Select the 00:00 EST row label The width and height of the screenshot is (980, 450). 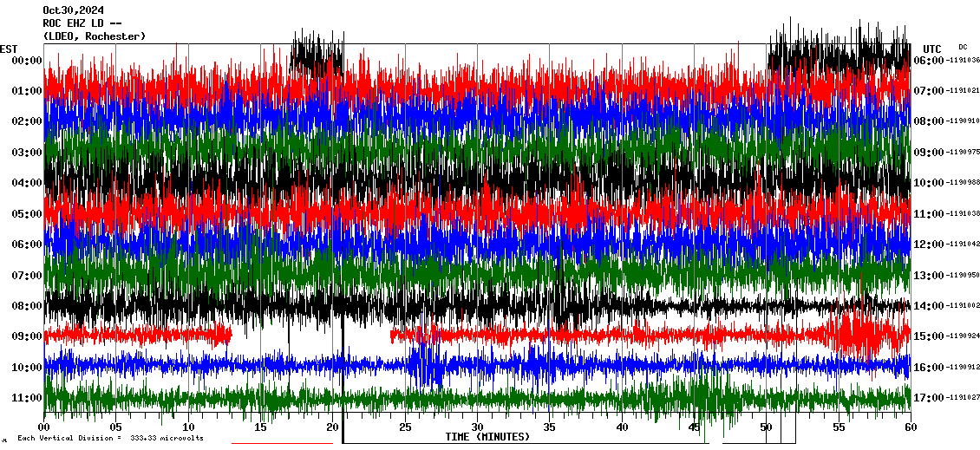click(27, 61)
